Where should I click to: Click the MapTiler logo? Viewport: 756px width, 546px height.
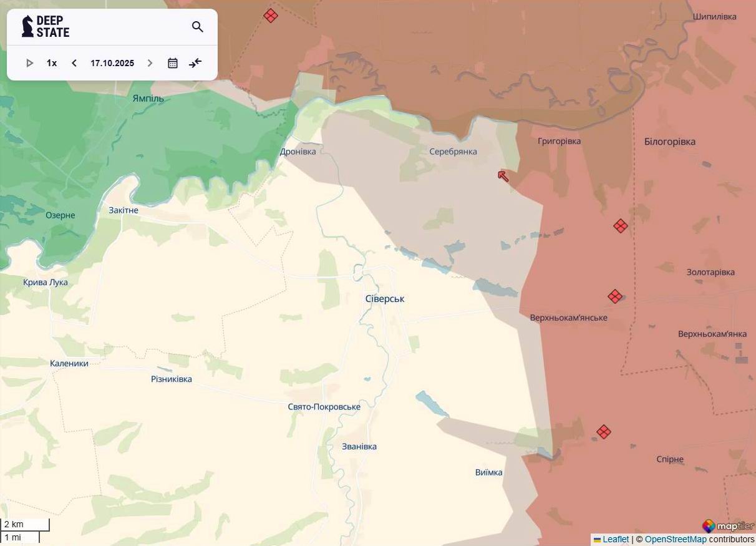tap(727, 526)
